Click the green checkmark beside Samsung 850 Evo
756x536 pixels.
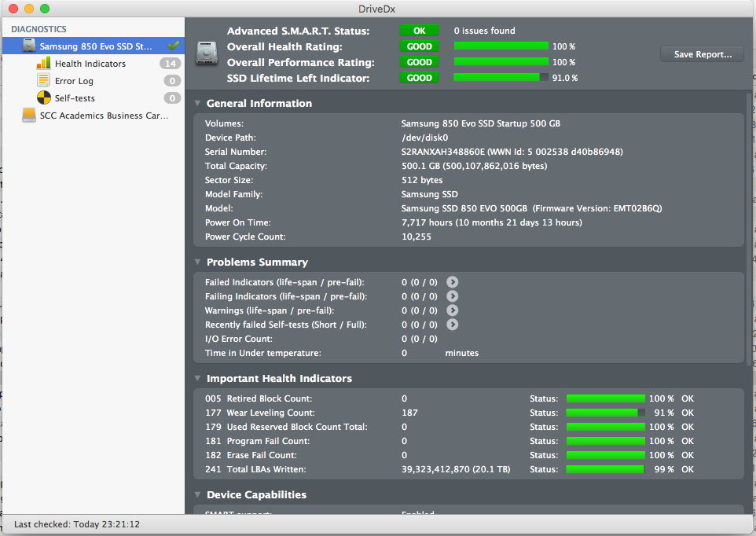click(174, 46)
